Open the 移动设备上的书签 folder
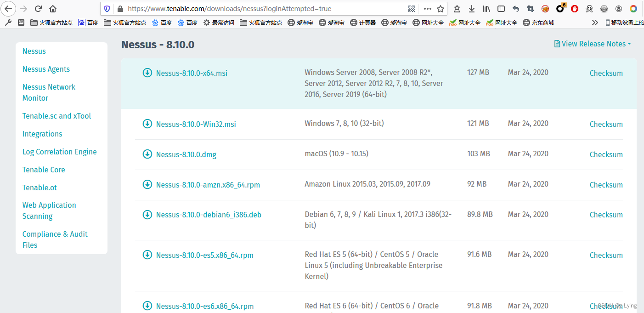The image size is (644, 313). (624, 23)
